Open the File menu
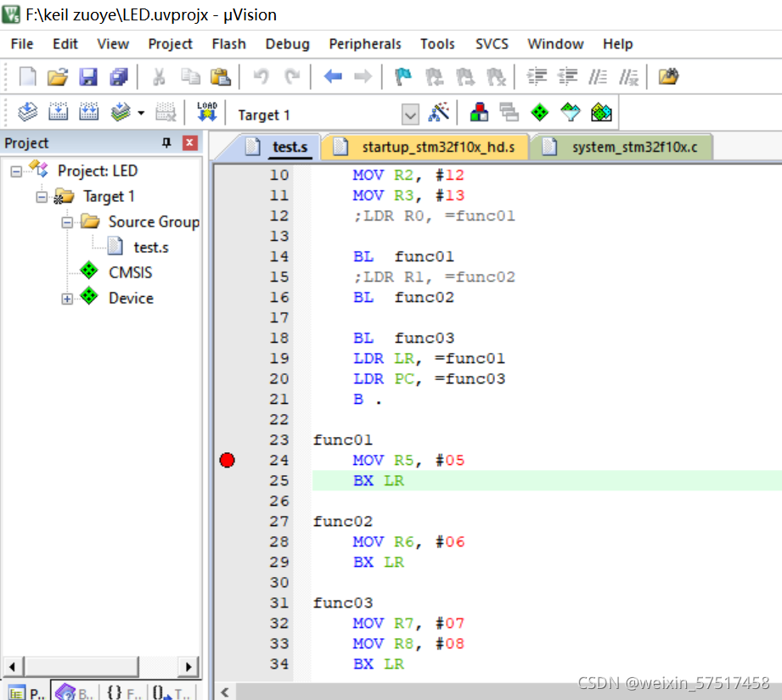Screen dimensions: 782x700 [x=22, y=44]
